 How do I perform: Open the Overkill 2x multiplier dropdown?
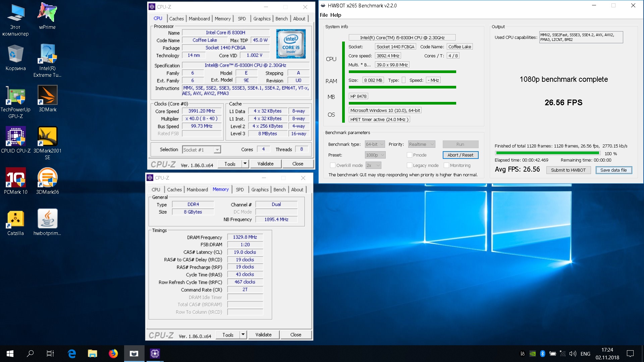pyautogui.click(x=373, y=165)
